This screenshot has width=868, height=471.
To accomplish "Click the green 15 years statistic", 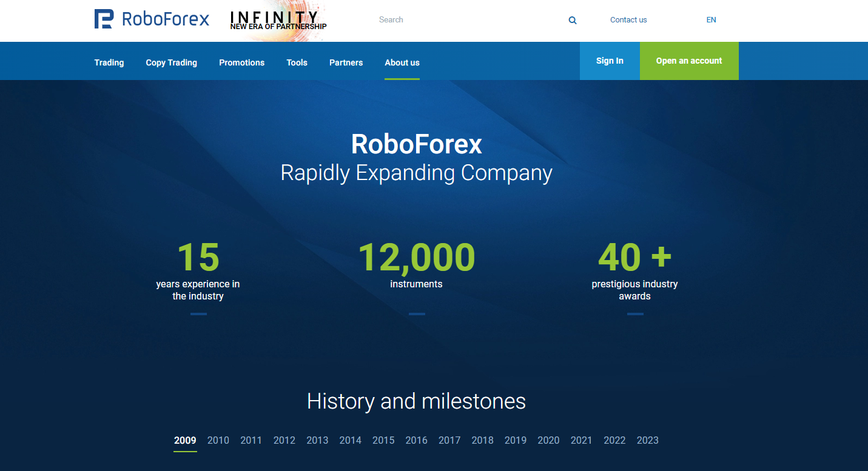I will coord(198,257).
